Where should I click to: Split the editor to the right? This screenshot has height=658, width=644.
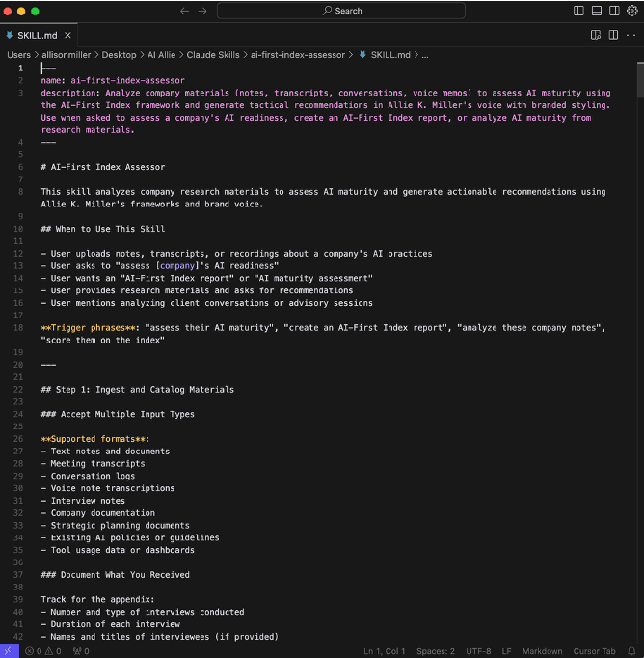[x=613, y=35]
